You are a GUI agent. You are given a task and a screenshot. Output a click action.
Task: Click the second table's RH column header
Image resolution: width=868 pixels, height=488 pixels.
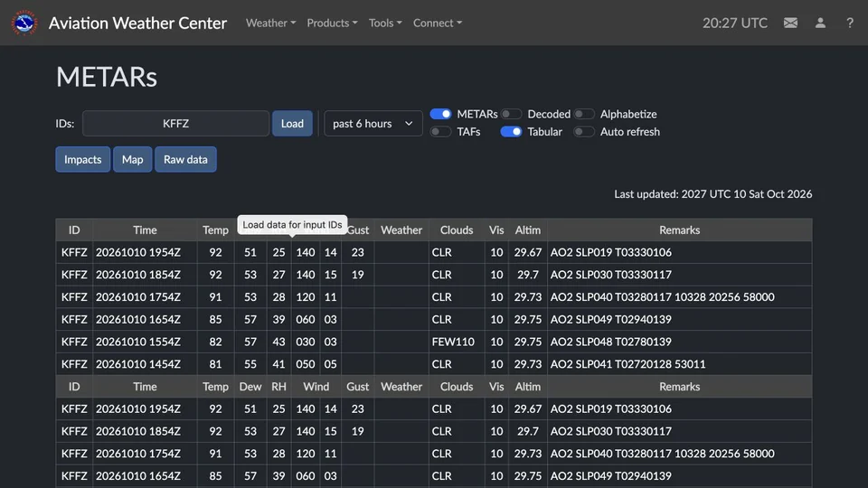(x=279, y=387)
